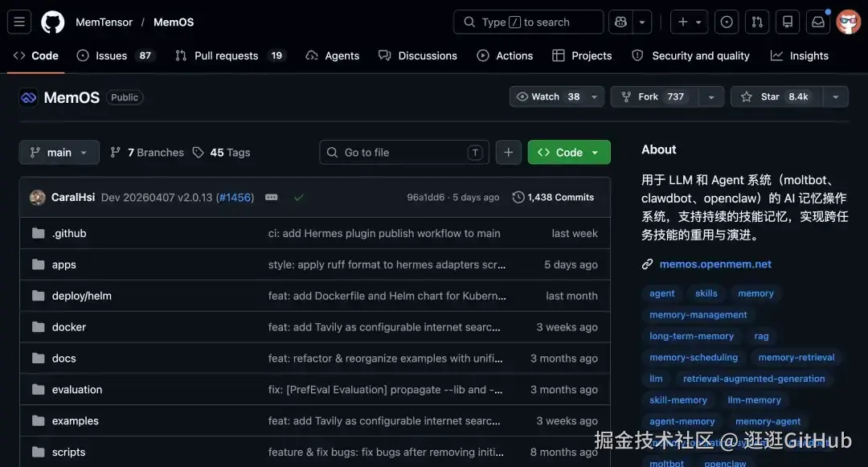Open the docker folder
Screen dimensions: 868x467
(69, 327)
